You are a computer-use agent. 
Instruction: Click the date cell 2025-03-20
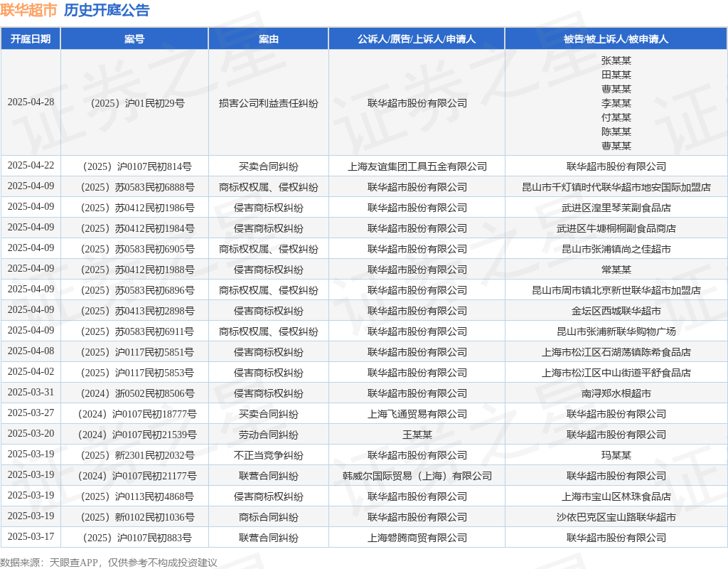tap(31, 433)
